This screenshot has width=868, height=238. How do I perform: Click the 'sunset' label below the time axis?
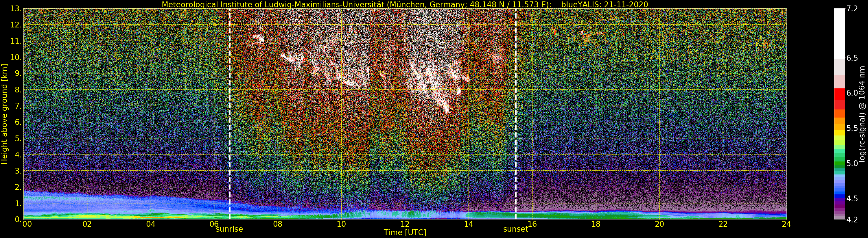tap(515, 229)
